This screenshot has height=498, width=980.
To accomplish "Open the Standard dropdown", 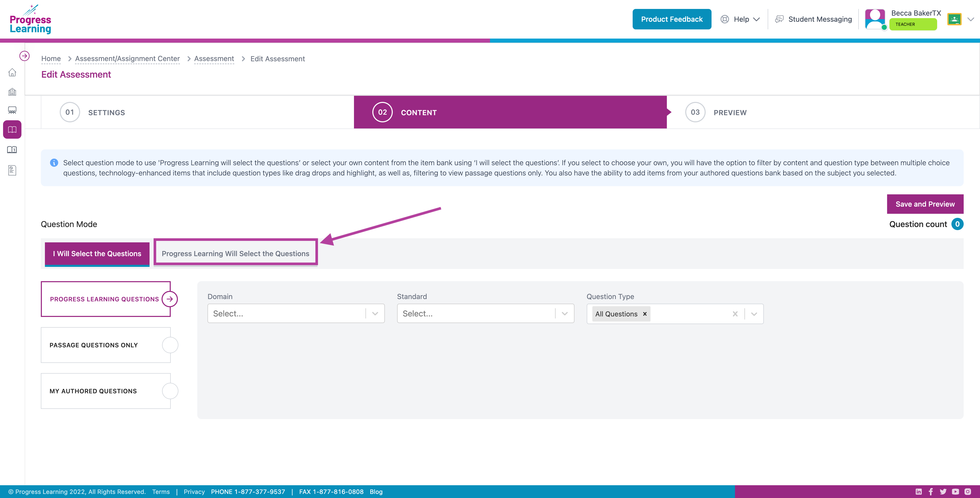I will coord(485,313).
